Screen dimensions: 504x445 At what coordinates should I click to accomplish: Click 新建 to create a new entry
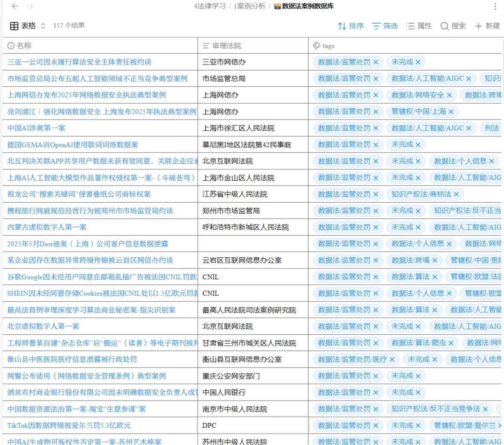(x=487, y=26)
